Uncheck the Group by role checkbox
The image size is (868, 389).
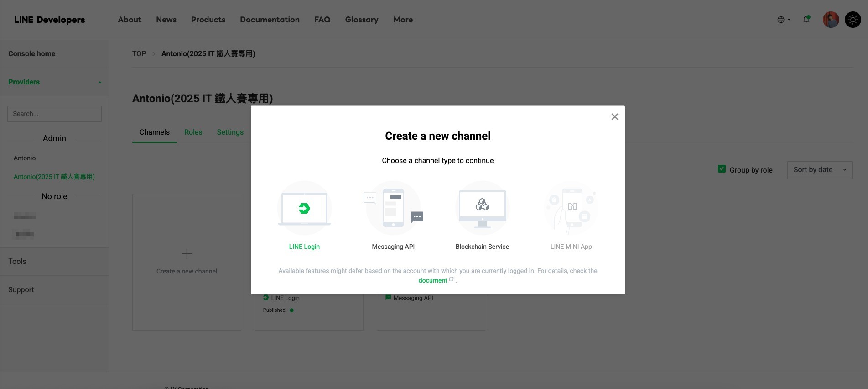coord(722,169)
